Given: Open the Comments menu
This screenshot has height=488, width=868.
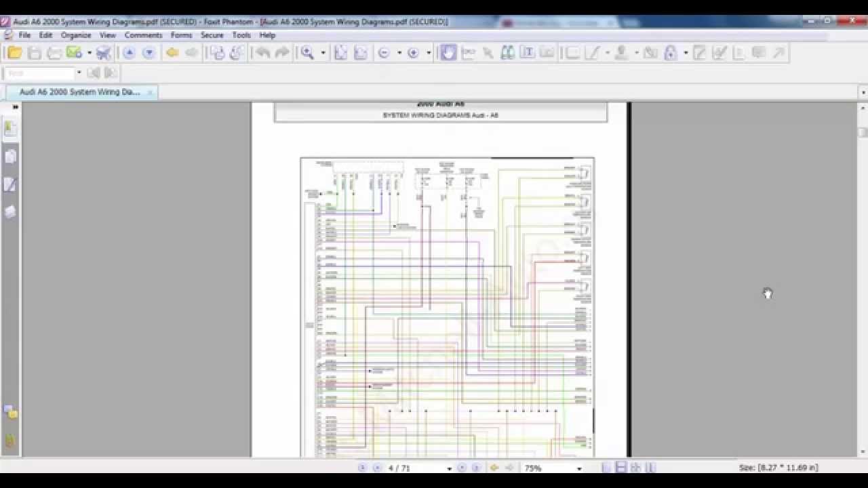Looking at the screenshot, I should click(143, 35).
